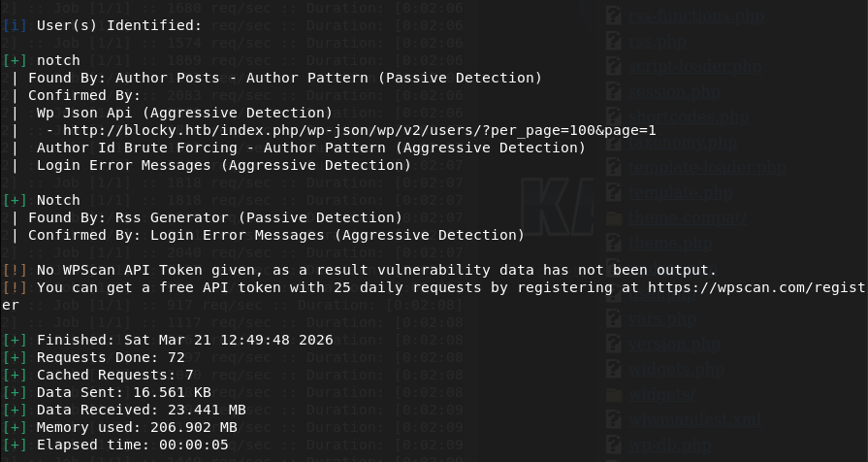Screen dimensions: 868x462
Task: Click the folder icon beside widgets/ directory
Action: coord(613,394)
